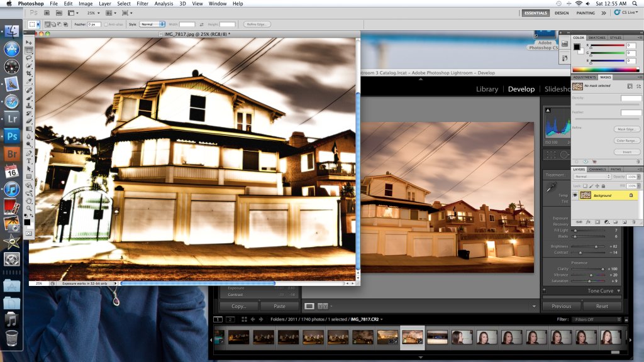Choose the Design workspace
Screen dimensions: 644x362
(x=562, y=13)
